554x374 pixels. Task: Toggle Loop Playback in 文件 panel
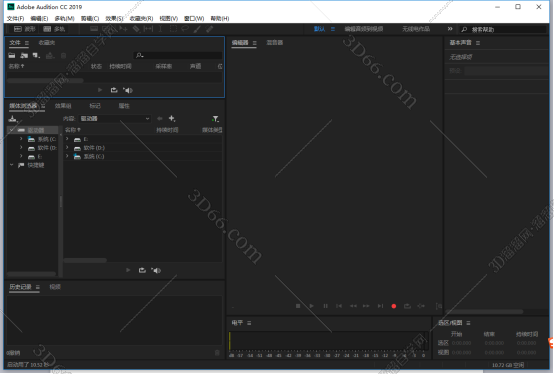114,90
